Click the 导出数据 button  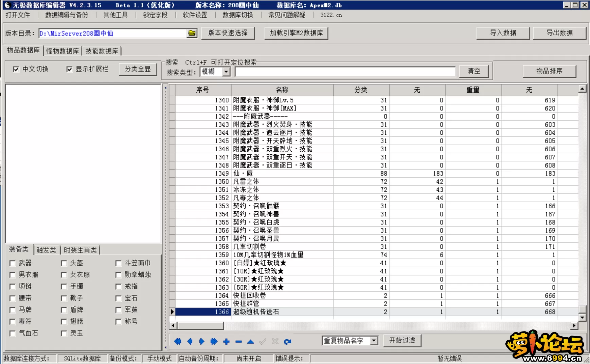[559, 33]
